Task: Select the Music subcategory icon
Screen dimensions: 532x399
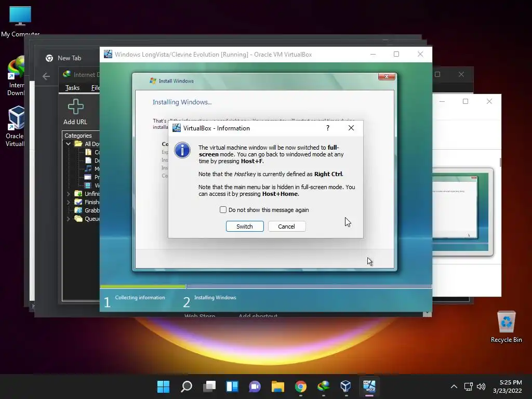Action: (88, 169)
